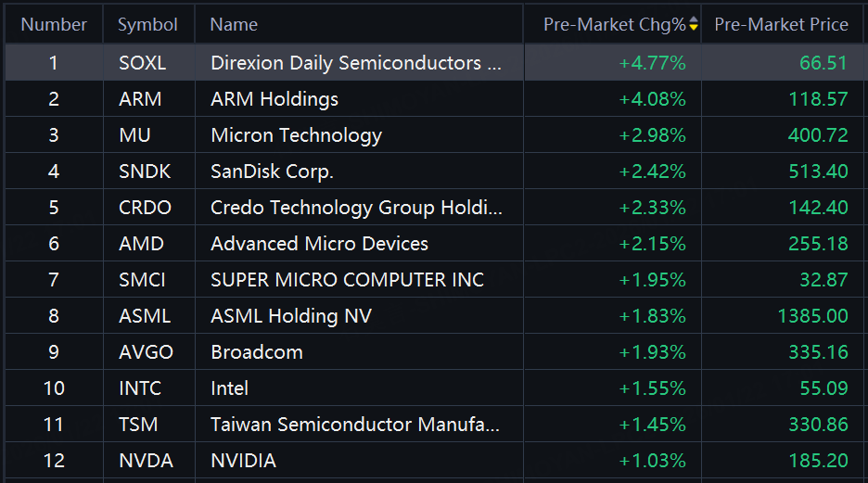Click the SMCI ticker symbol
868x483 pixels.
pos(143,280)
